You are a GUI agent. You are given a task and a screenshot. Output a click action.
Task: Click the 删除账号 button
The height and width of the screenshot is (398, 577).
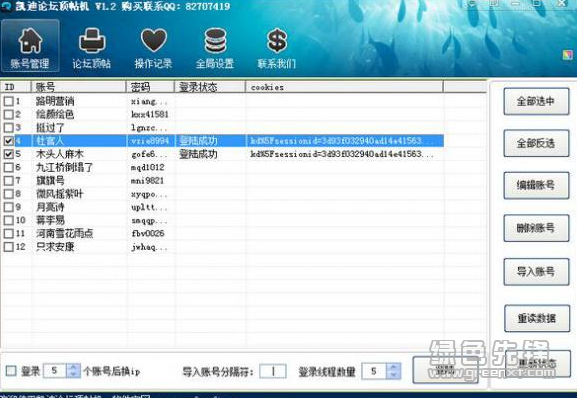tap(536, 228)
